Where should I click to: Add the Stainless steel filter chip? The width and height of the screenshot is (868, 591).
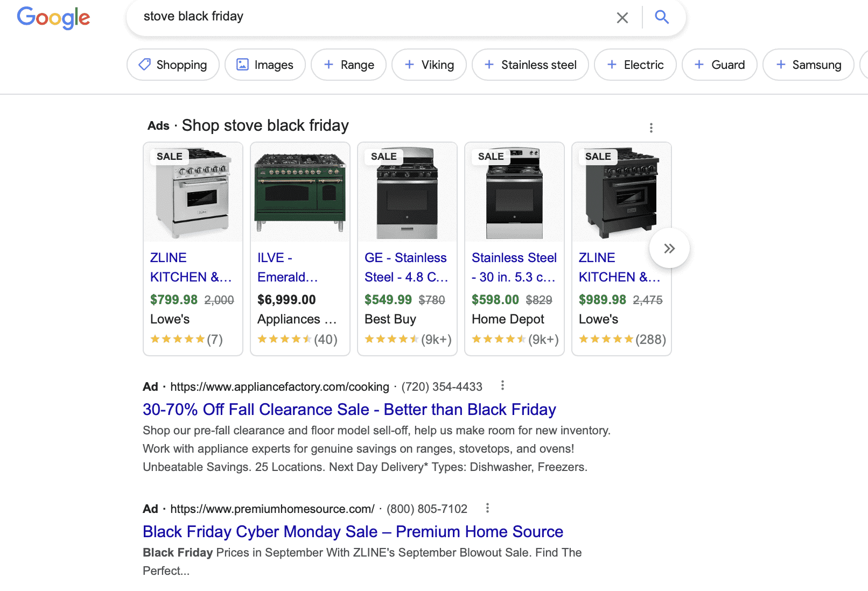(530, 65)
